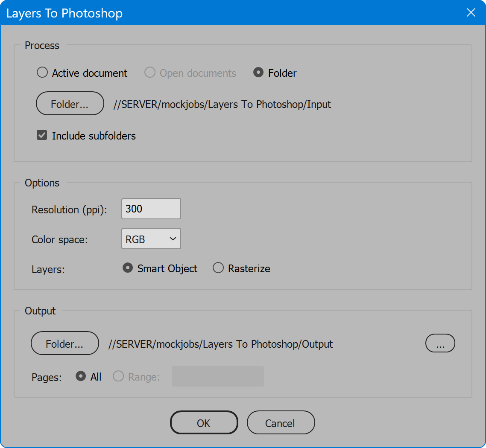Click the Resolution (ppi): label
The image size is (486, 448).
pos(69,210)
